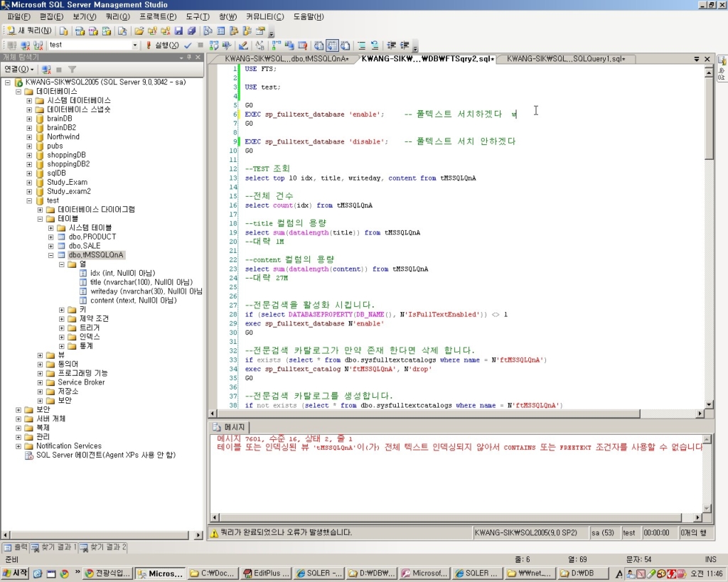Click the Save file floppy disk icon
The height and width of the screenshot is (582, 728).
click(178, 31)
